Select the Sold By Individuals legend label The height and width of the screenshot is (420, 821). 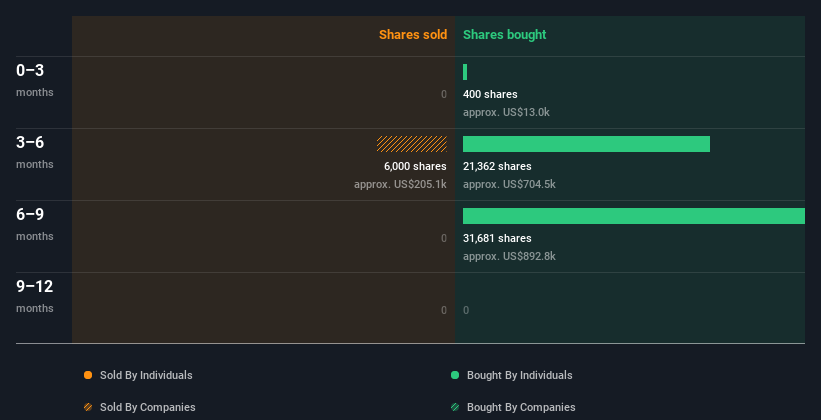[146, 375]
